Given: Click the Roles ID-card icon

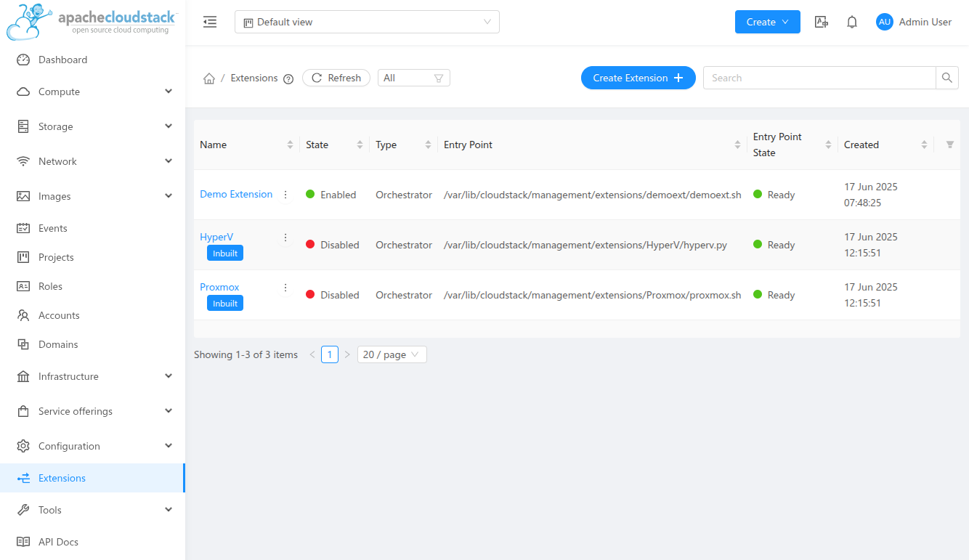Looking at the screenshot, I should [x=23, y=286].
